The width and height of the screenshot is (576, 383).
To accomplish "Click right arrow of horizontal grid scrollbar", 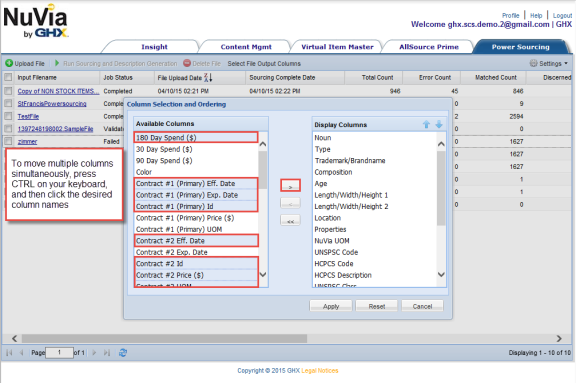I will point(559,338).
